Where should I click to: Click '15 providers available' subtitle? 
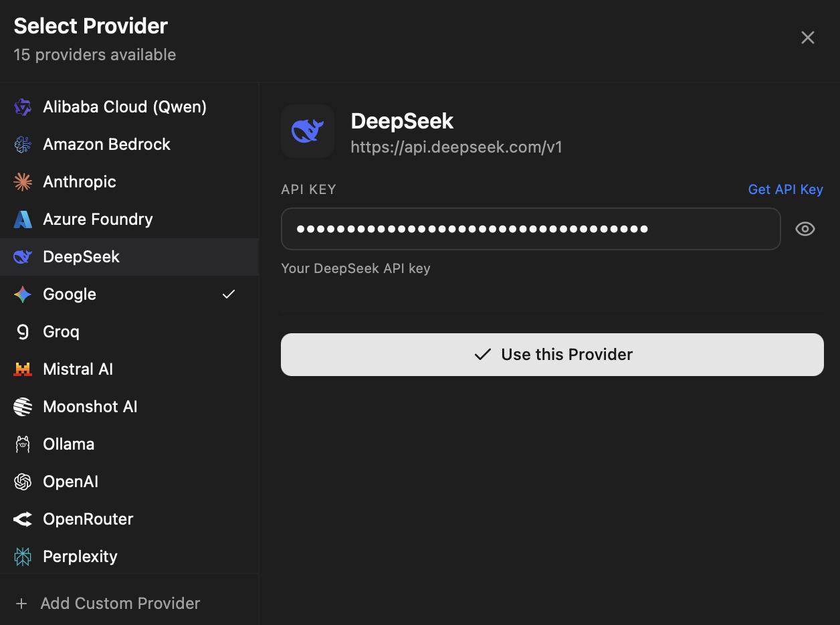(x=95, y=55)
